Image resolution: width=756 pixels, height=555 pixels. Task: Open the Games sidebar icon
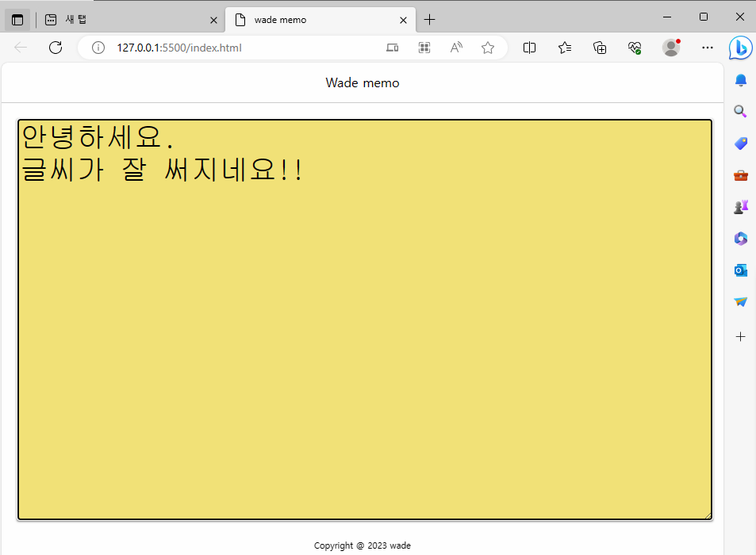pyautogui.click(x=740, y=206)
